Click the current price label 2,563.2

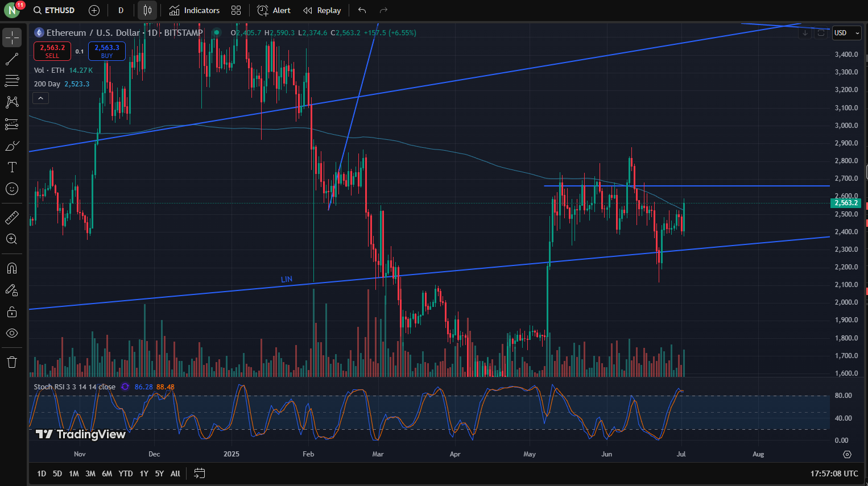pos(846,203)
